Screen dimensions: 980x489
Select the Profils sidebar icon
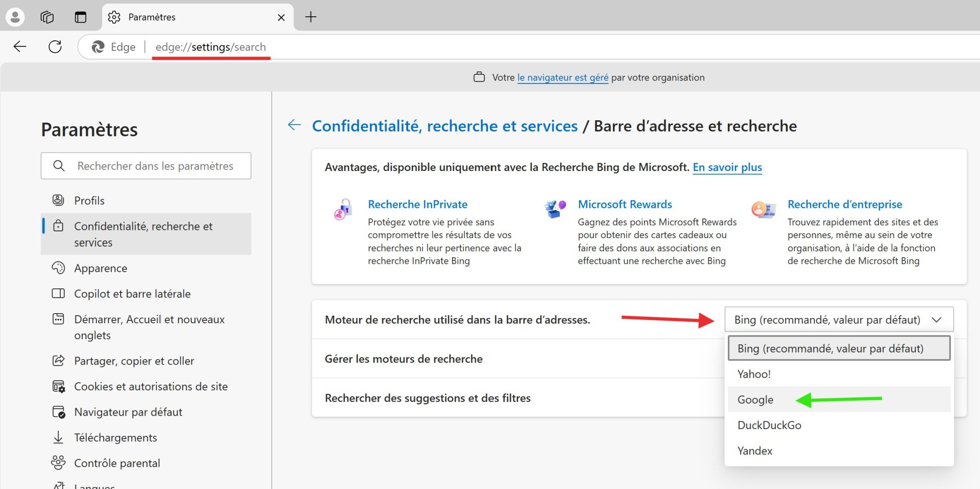[x=59, y=200]
